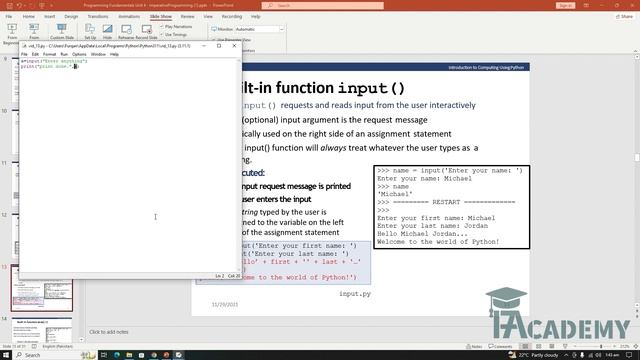Select slide 14 thumbnail
The width and height of the screenshot is (640, 360).
(x=42, y=330)
